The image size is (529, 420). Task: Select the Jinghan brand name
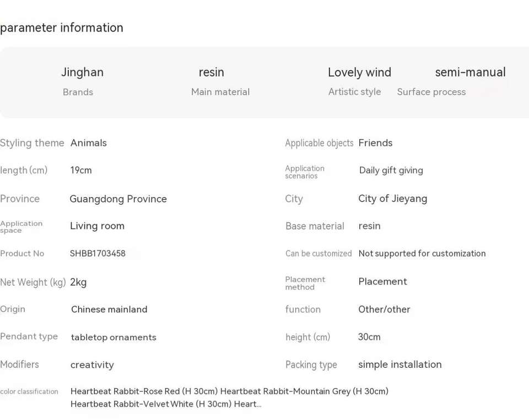tap(82, 72)
